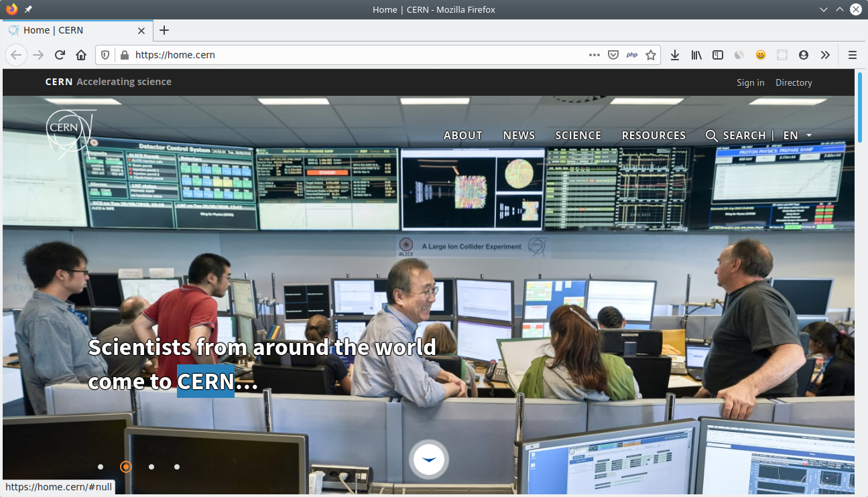Click the Sign in link
This screenshot has width=868, height=497.
pos(750,82)
